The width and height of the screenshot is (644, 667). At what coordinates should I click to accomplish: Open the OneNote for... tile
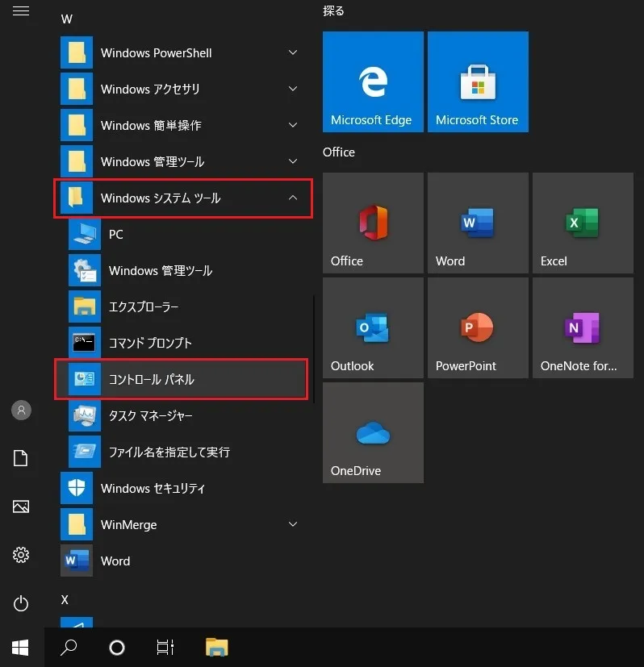583,328
